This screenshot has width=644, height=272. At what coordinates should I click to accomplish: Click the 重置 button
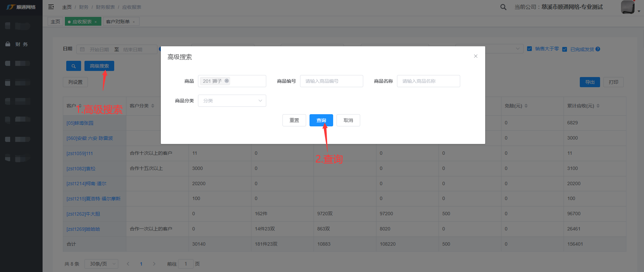294,120
